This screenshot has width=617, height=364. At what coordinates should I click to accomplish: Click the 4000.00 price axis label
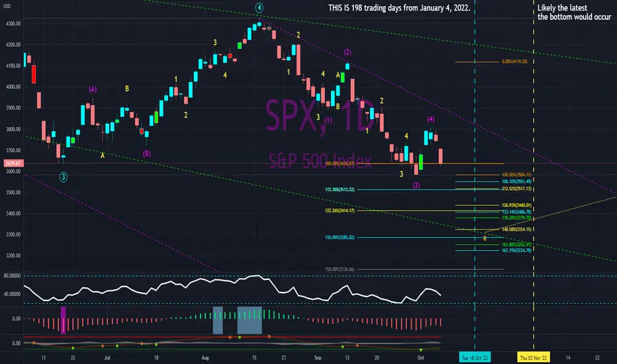(x=13, y=87)
